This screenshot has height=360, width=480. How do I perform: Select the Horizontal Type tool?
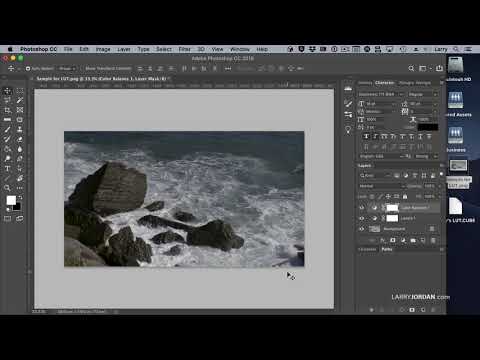[7, 168]
